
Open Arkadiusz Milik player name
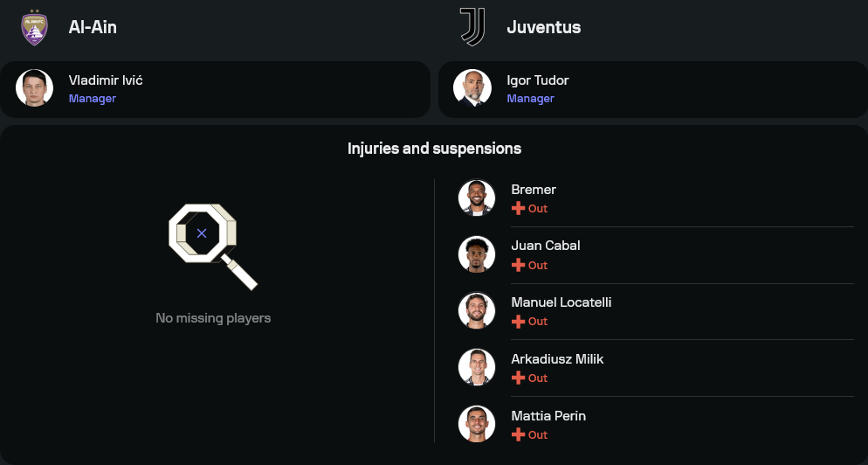[x=557, y=359]
